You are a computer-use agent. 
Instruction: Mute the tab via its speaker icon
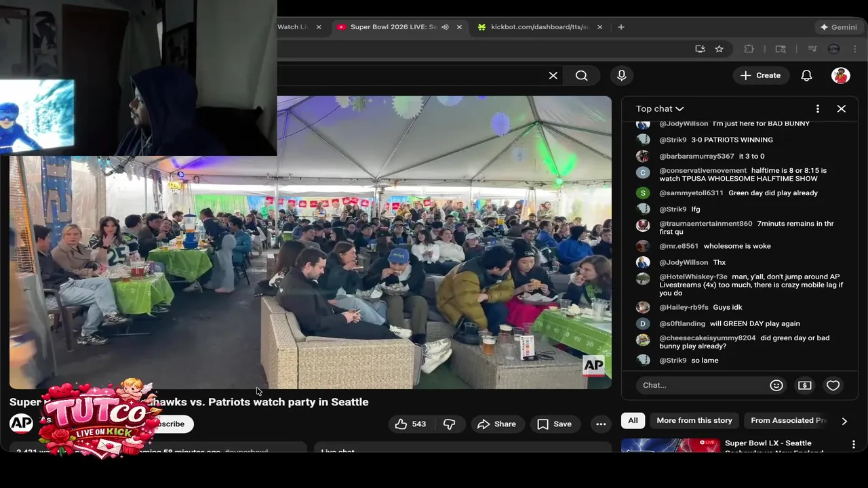[x=445, y=27]
